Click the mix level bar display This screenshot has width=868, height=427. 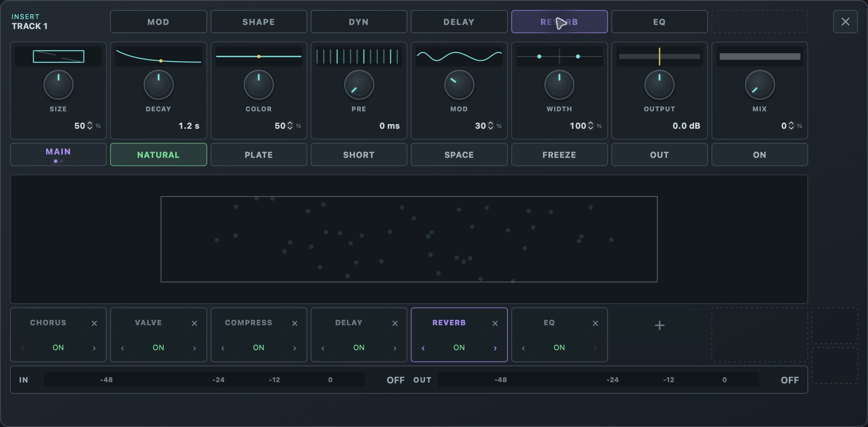(x=760, y=56)
